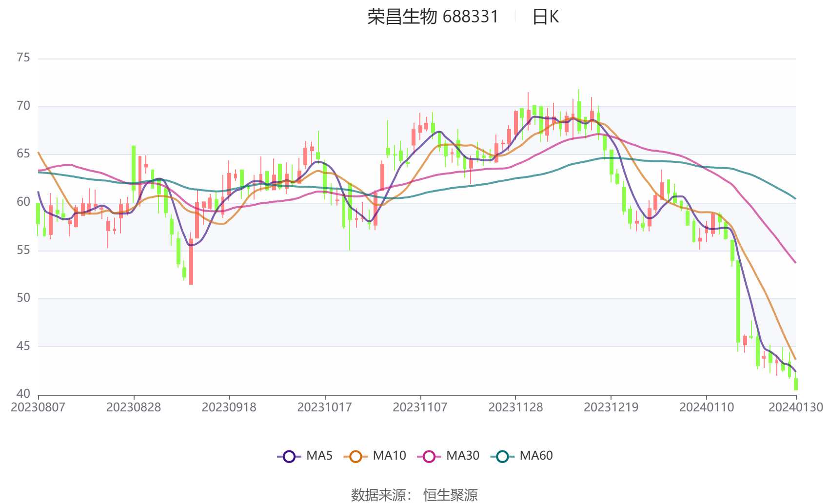Click the last green candlestick near 20240130
Screen dimensions: 829x504
[x=796, y=384]
